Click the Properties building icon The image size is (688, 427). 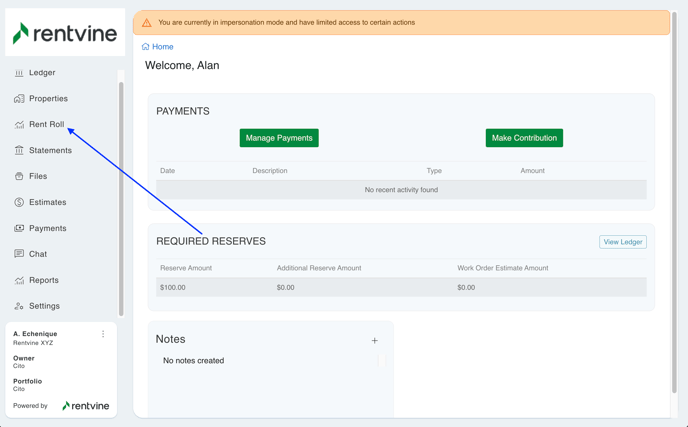(19, 99)
